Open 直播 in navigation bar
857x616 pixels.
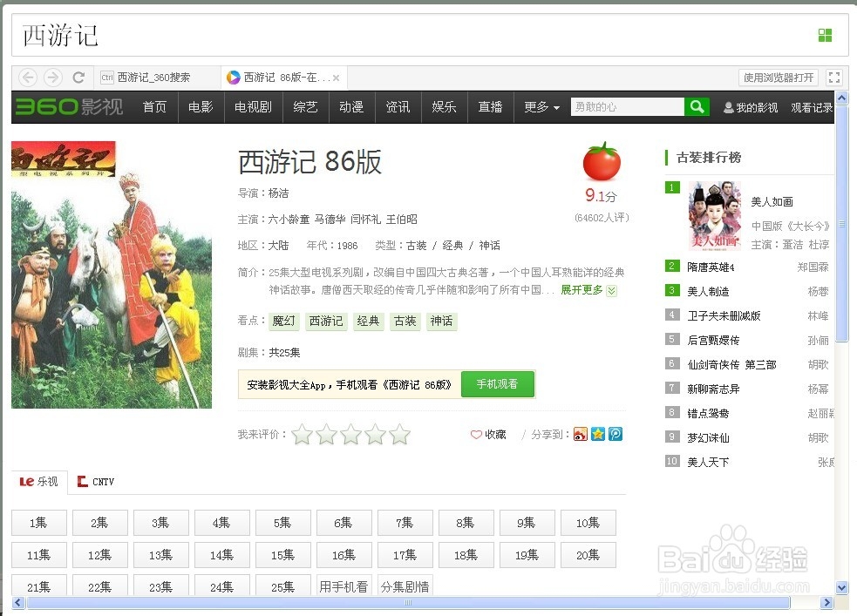tap(490, 107)
